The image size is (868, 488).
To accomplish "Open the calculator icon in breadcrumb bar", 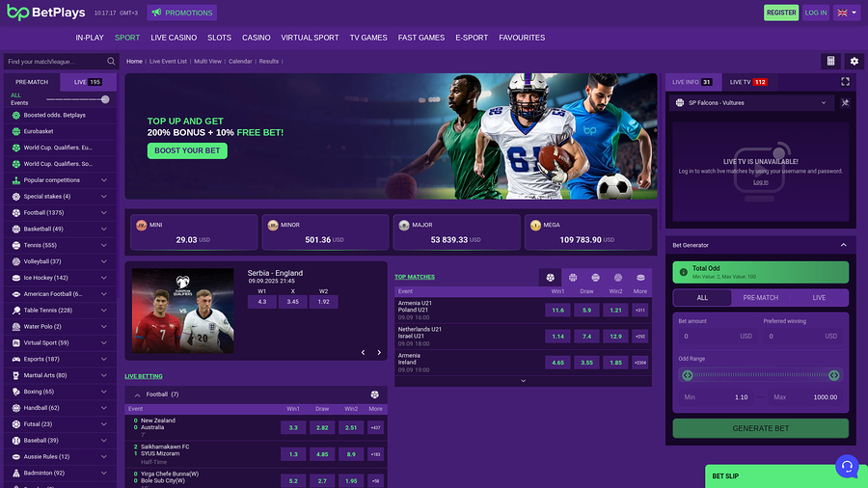I will [x=830, y=62].
